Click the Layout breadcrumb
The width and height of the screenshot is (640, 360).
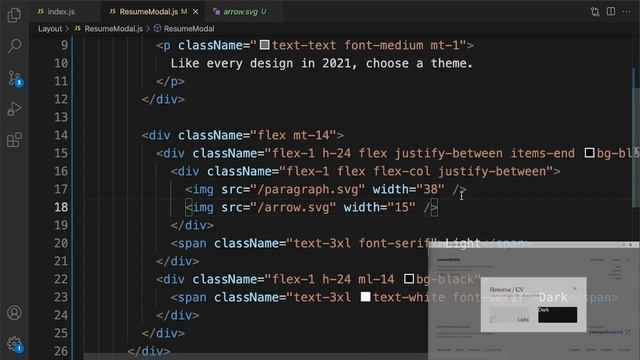50,29
